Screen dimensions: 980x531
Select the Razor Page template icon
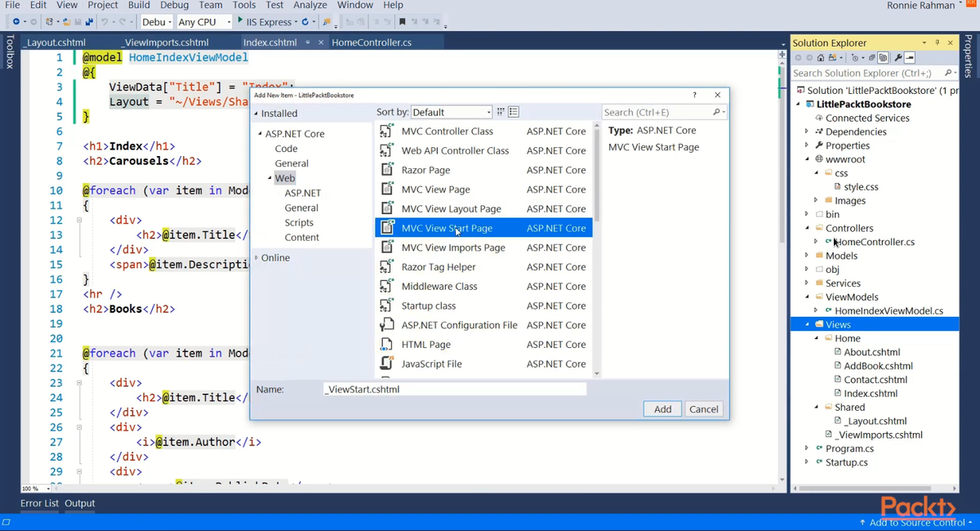point(387,170)
